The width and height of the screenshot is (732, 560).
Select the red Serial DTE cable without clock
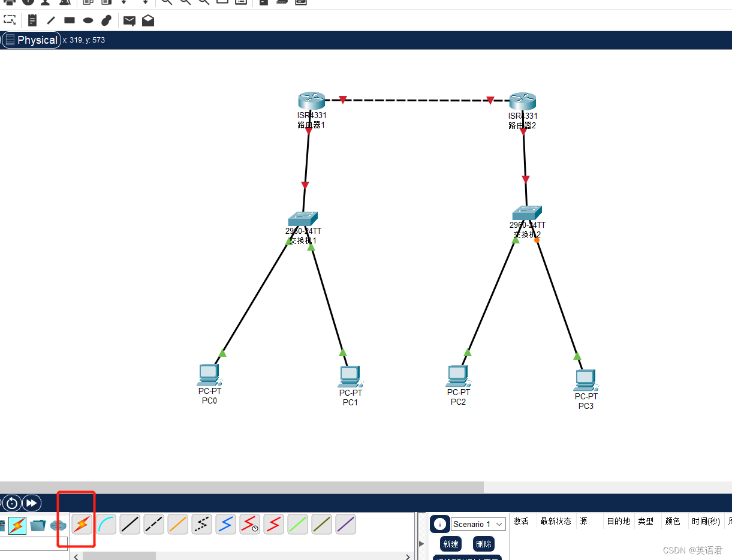coord(274,525)
